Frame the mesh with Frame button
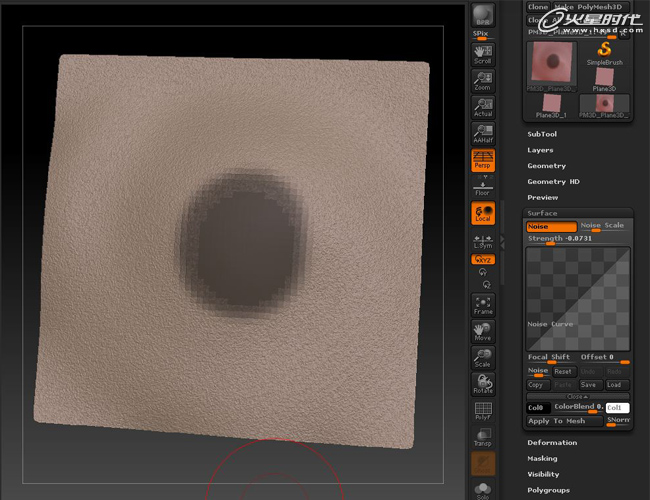Screen dimensions: 650x500 483,306
